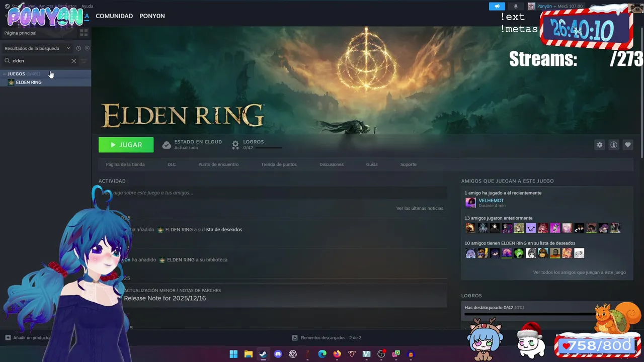Click Ver las últimas noticias

coord(420,208)
